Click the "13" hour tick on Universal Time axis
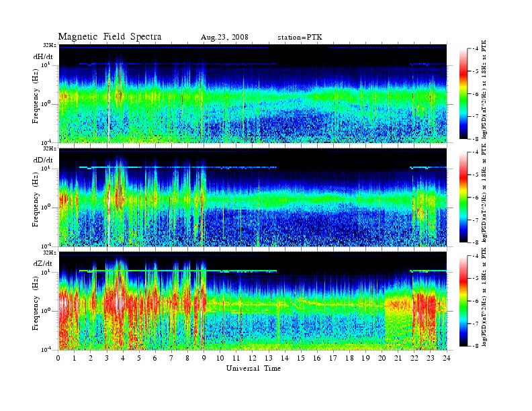 pos(269,358)
